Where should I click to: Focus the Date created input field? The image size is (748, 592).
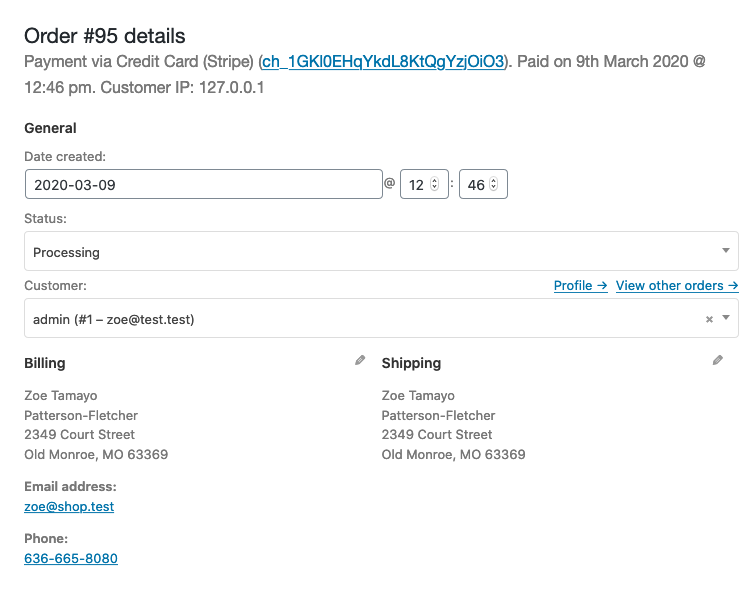pyautogui.click(x=204, y=184)
